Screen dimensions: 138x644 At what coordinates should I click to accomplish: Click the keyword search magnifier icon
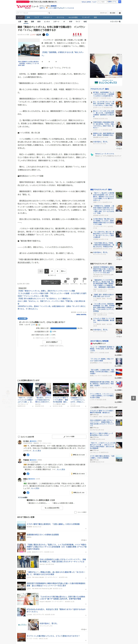pos(49,13)
